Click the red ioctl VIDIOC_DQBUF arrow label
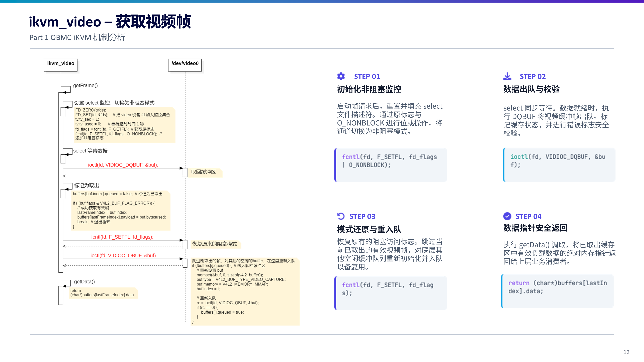 pos(123,165)
